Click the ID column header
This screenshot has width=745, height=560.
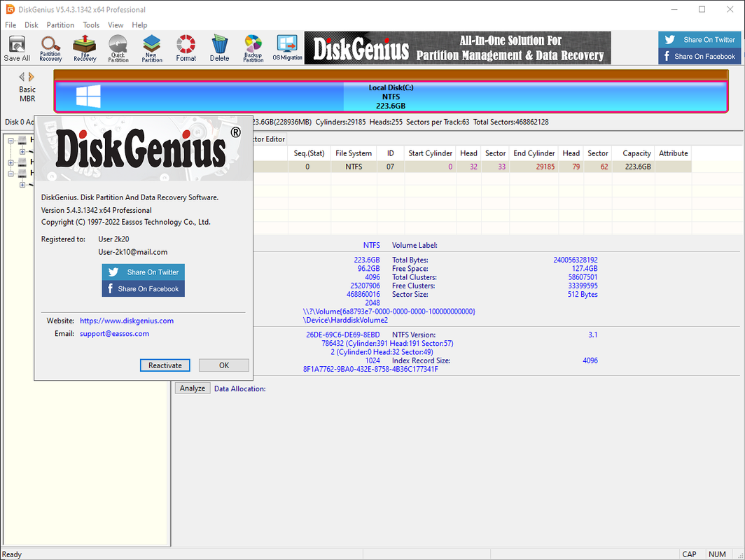(391, 153)
